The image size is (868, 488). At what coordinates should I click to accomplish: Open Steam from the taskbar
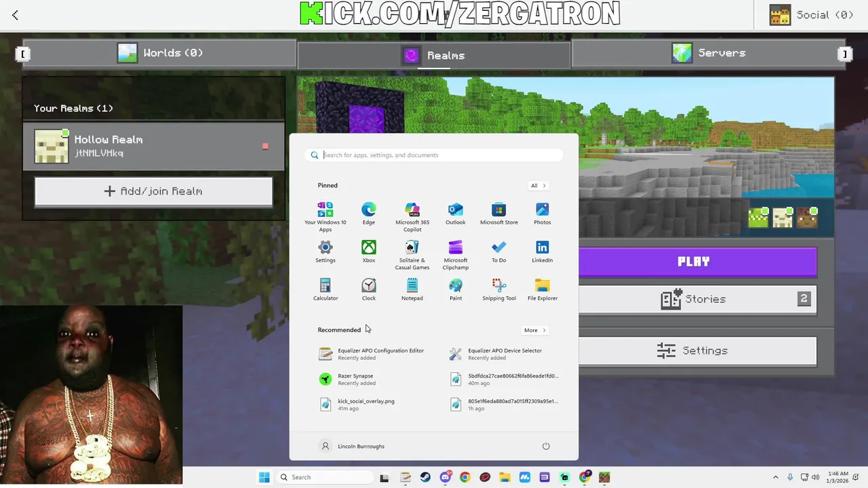pyautogui.click(x=425, y=477)
